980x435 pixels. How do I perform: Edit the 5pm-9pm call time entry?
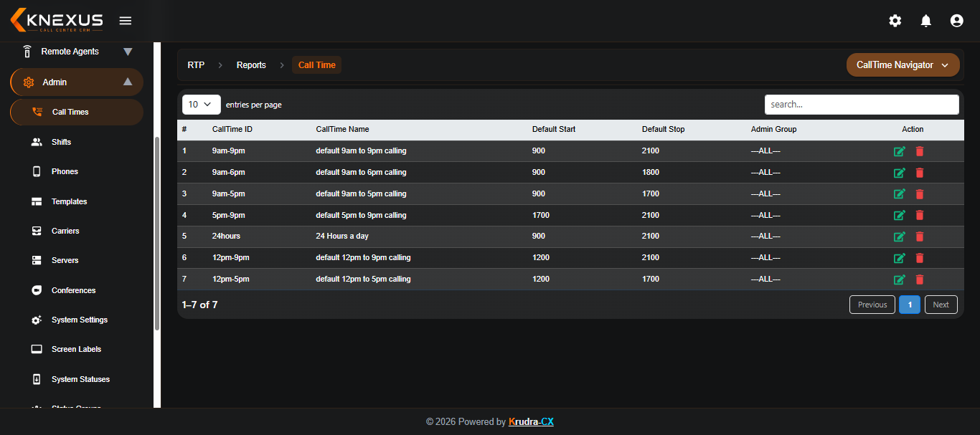tap(899, 215)
